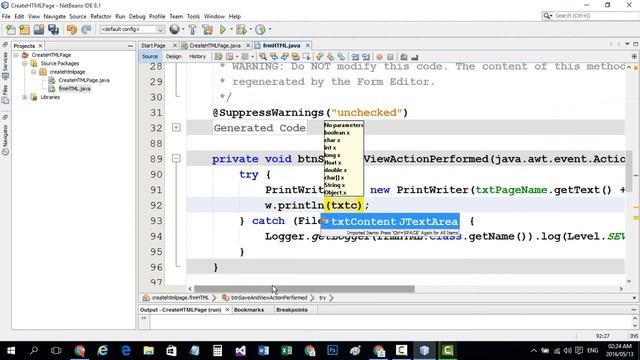Click the Previous Bookmark editor icon
This screenshot has width=640, height=360.
click(x=320, y=57)
